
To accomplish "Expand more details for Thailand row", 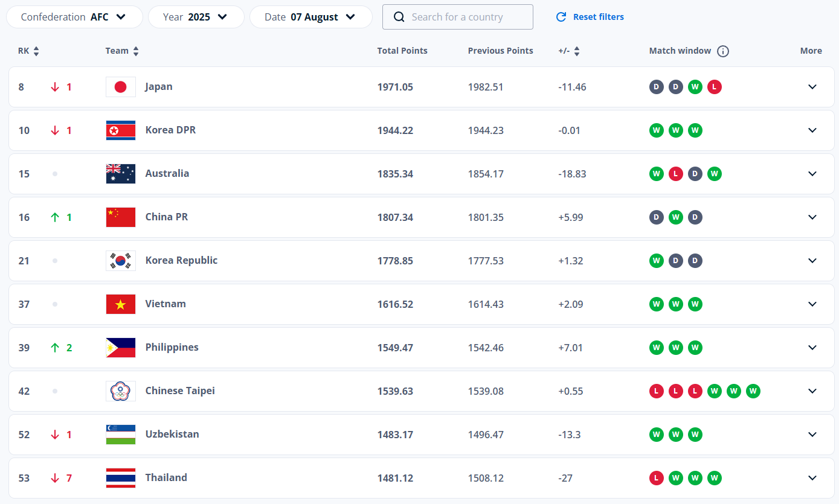I will pos(812,478).
